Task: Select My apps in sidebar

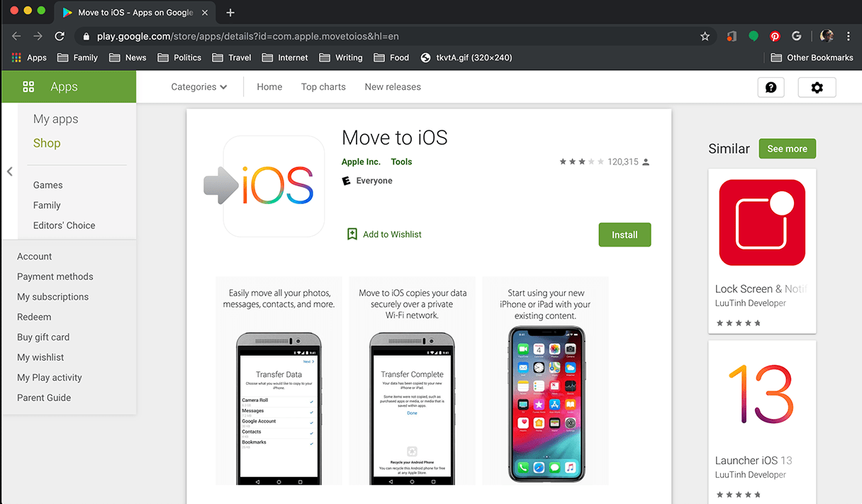Action: coord(56,119)
